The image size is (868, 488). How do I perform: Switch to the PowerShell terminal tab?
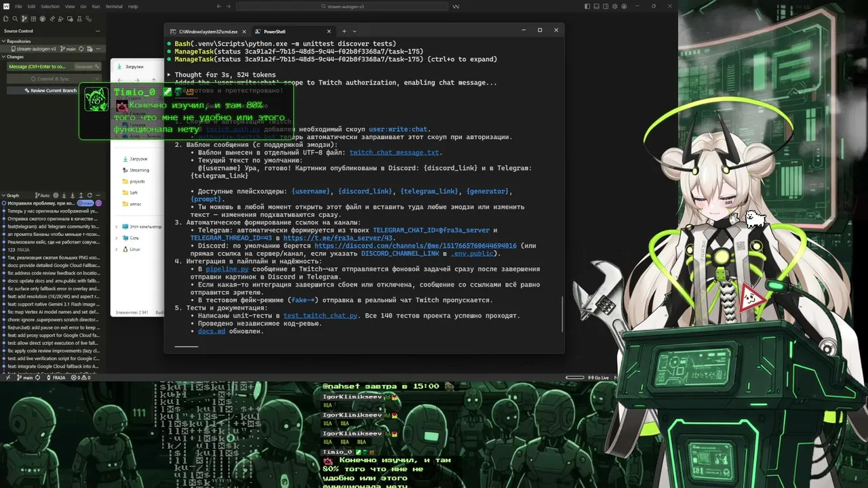tap(294, 31)
